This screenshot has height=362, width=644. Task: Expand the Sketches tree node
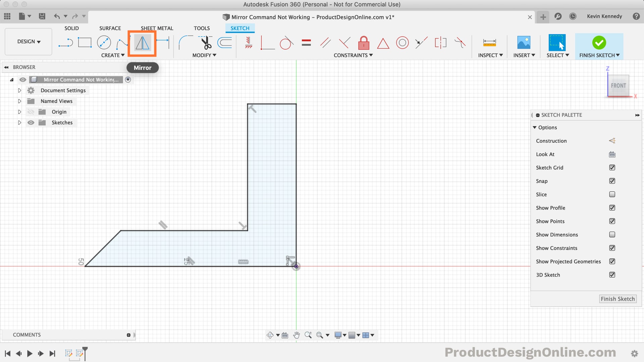coord(19,123)
